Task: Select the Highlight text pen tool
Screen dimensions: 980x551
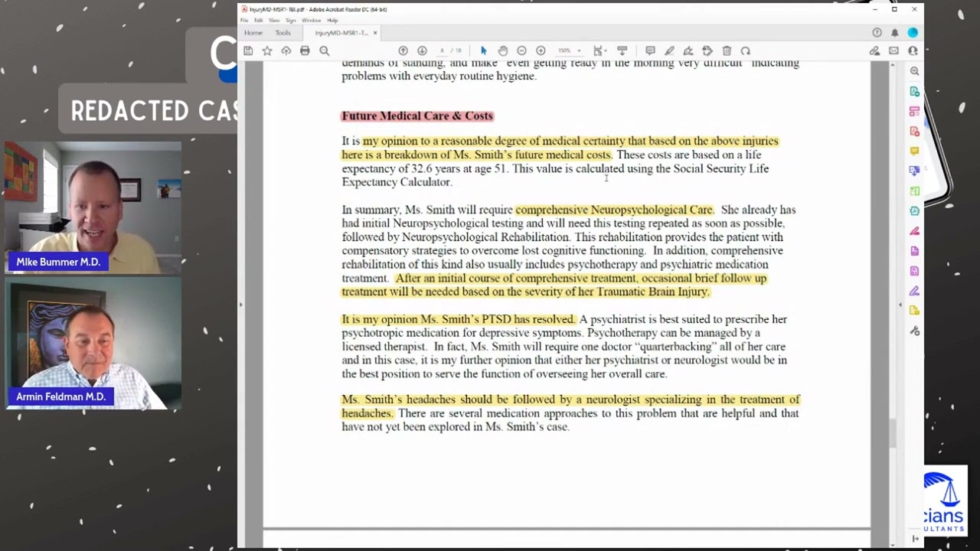Action: tap(669, 51)
